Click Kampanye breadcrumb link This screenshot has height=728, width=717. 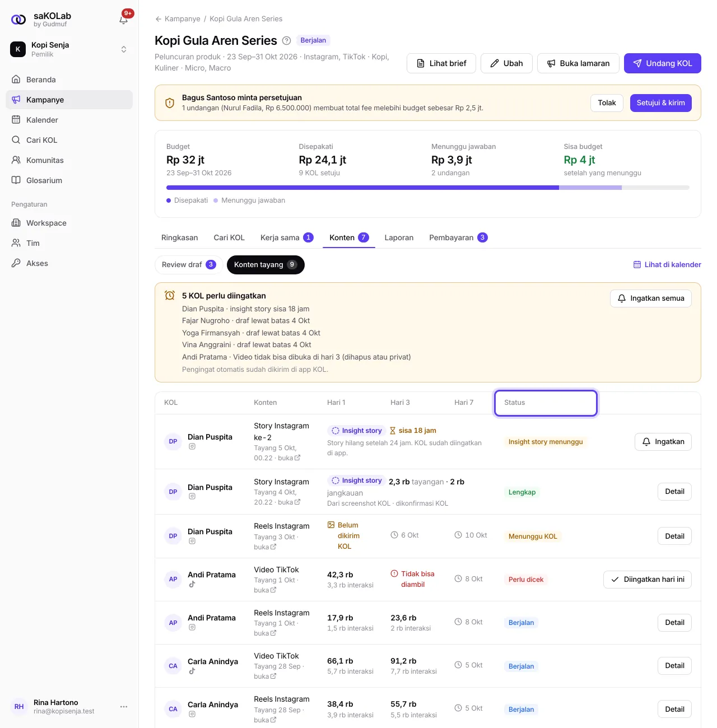pos(182,19)
